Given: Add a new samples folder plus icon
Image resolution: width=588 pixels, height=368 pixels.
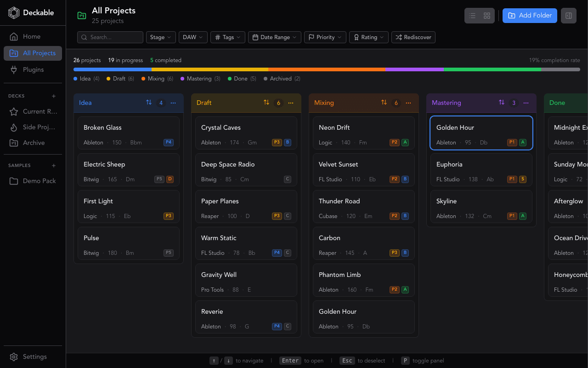Looking at the screenshot, I should (x=54, y=166).
